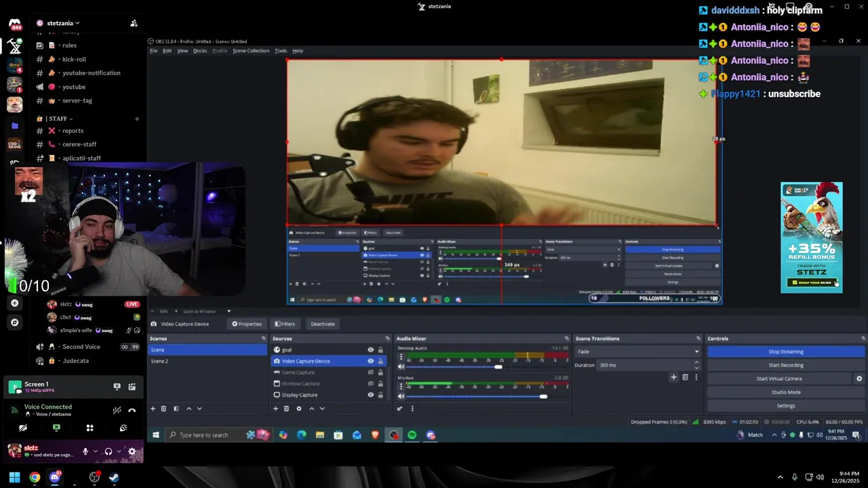The image size is (868, 488).
Task: Open OBS Scene Collection menu
Action: (251, 51)
